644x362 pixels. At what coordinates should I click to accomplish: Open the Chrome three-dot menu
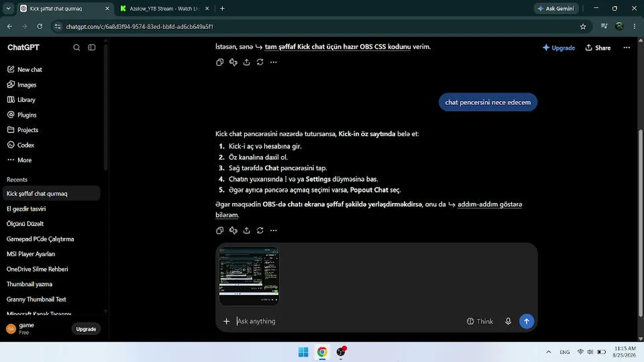pyautogui.click(x=634, y=26)
